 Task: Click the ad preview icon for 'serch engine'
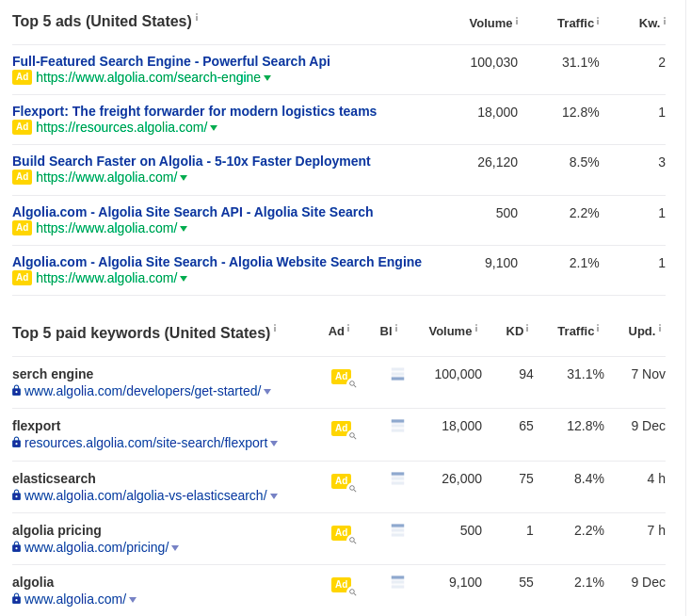343,377
